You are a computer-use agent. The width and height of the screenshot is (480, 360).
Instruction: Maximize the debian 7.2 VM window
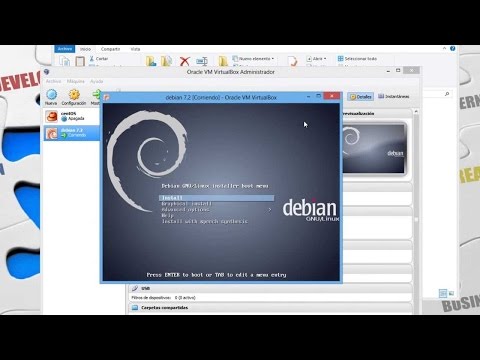[x=318, y=96]
